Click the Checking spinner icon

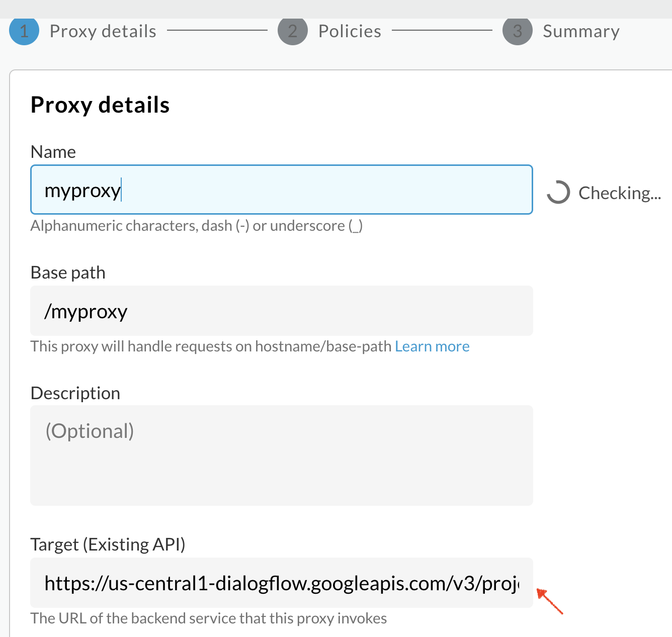pos(558,192)
